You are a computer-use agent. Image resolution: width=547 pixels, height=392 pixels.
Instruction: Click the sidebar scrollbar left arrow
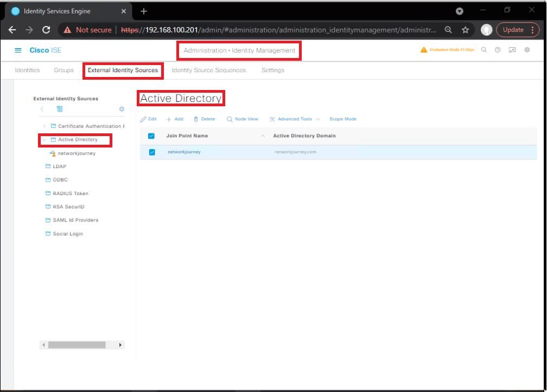43,345
